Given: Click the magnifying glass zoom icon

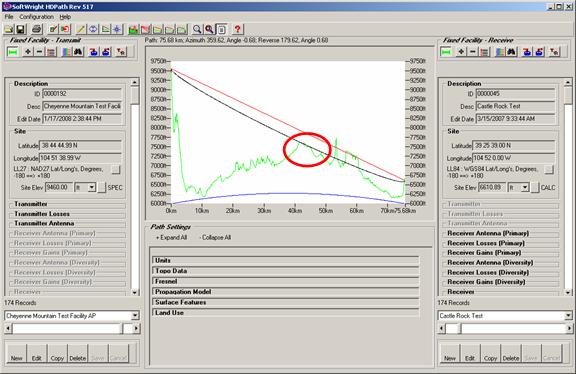Looking at the screenshot, I should (197, 29).
